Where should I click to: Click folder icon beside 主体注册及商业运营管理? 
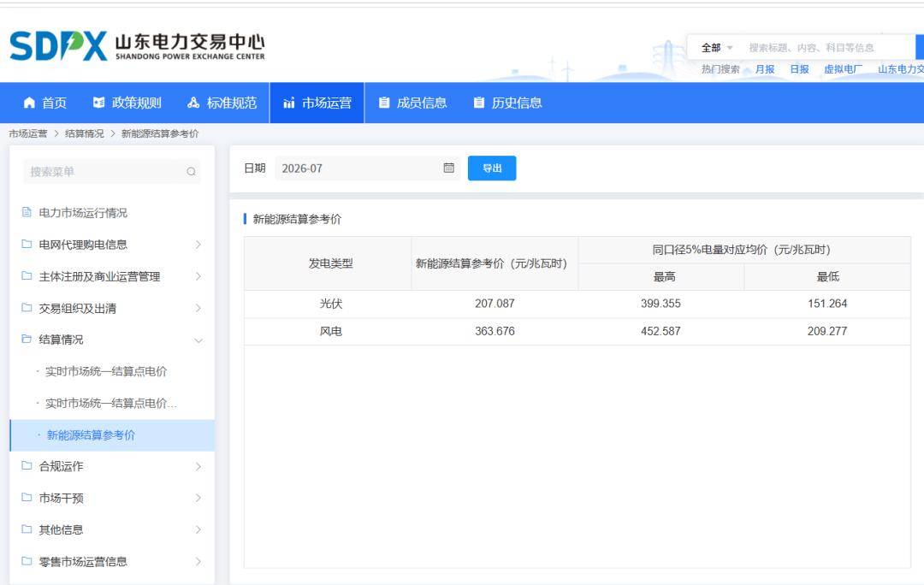coord(27,275)
